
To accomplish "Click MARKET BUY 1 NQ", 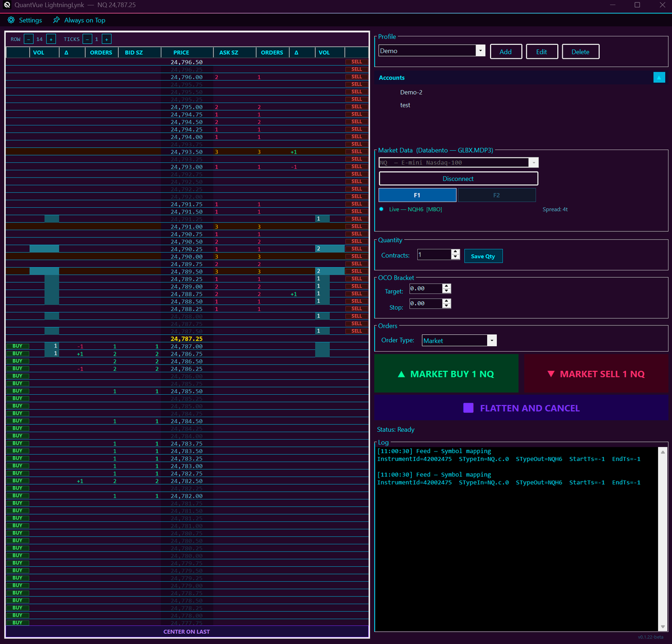I will (x=446, y=374).
